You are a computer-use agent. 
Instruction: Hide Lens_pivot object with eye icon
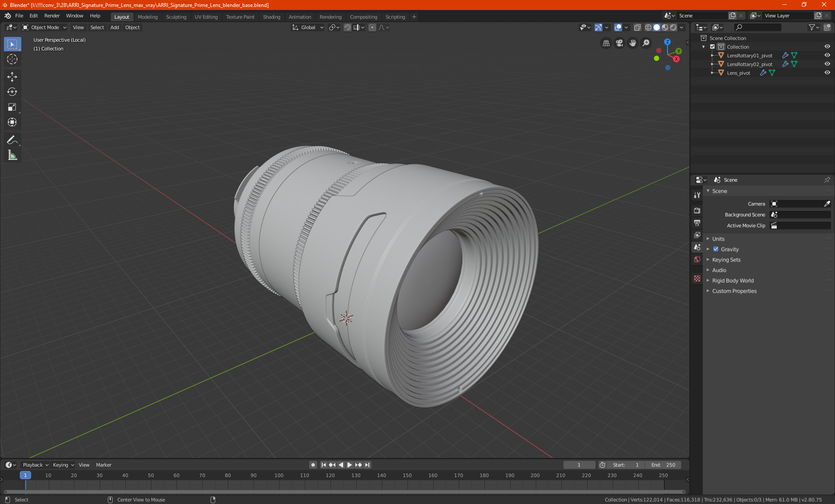(827, 73)
